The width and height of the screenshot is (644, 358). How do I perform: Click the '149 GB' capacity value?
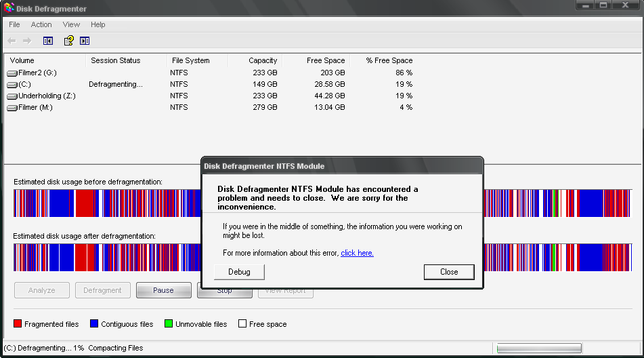coord(265,84)
